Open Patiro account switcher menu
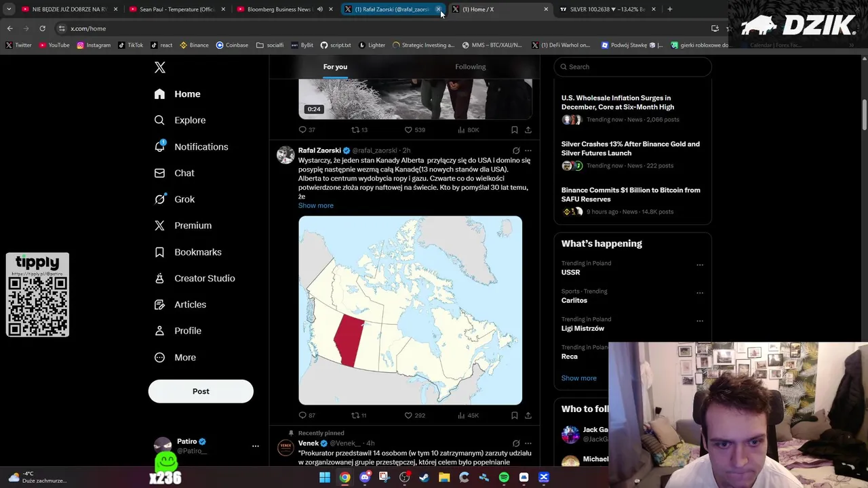 [x=256, y=446]
